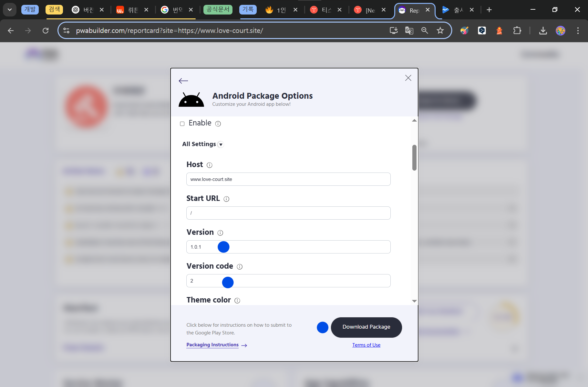This screenshot has height=387, width=588.
Task: Show info tooltip next to Enable
Action: (x=218, y=124)
